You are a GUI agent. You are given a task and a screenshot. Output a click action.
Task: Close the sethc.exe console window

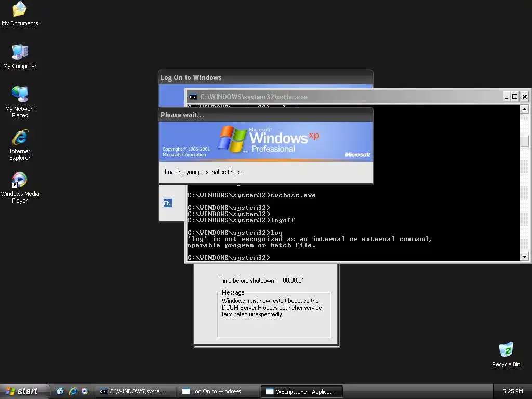point(524,97)
